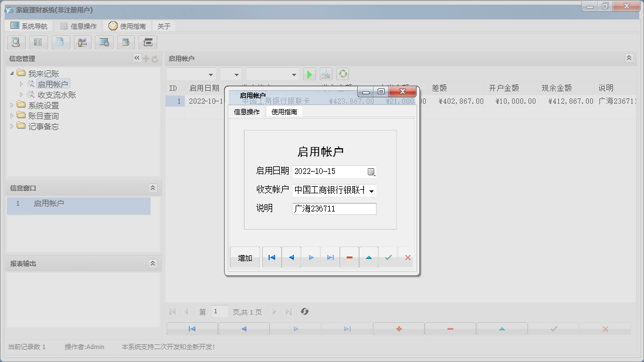Screen dimensions: 644x362
Task: Click the green run arrow above the data grid
Action: click(309, 73)
